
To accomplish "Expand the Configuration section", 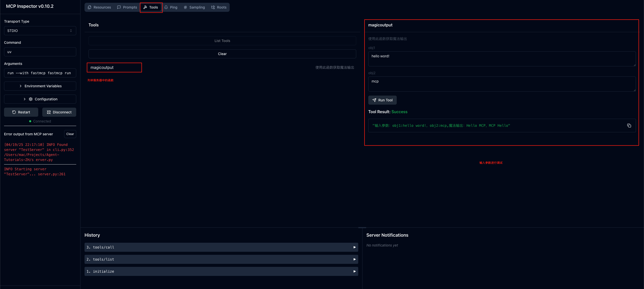I will pyautogui.click(x=40, y=99).
